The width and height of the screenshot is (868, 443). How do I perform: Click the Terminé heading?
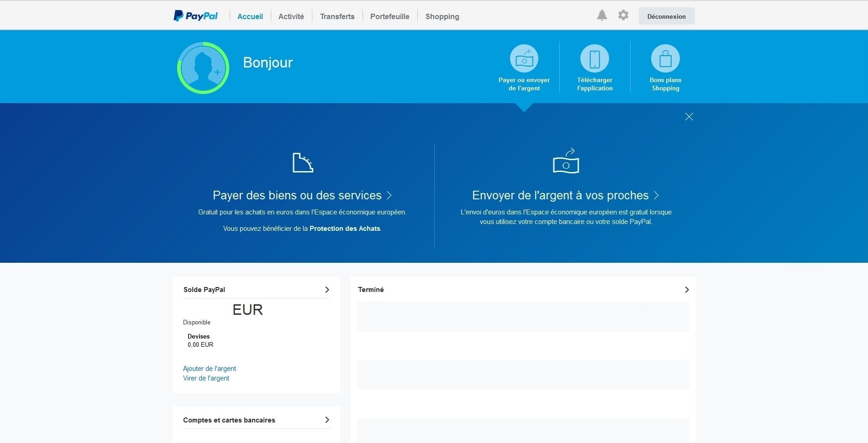371,290
